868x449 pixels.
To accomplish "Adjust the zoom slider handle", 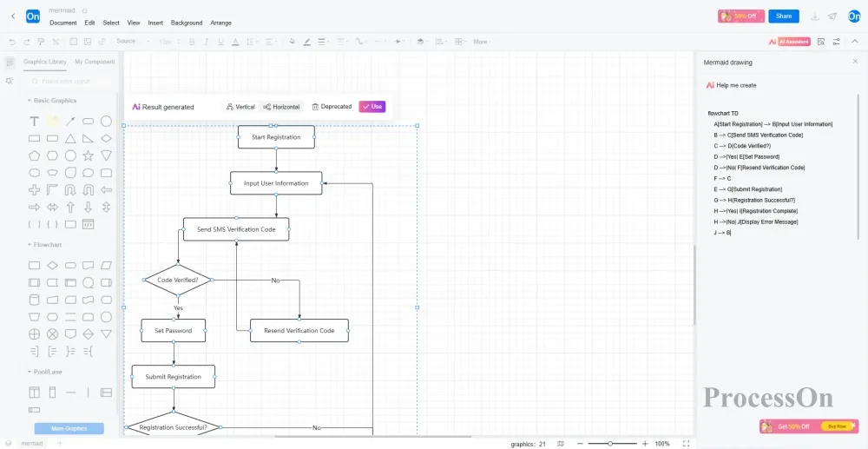I will coord(610,444).
